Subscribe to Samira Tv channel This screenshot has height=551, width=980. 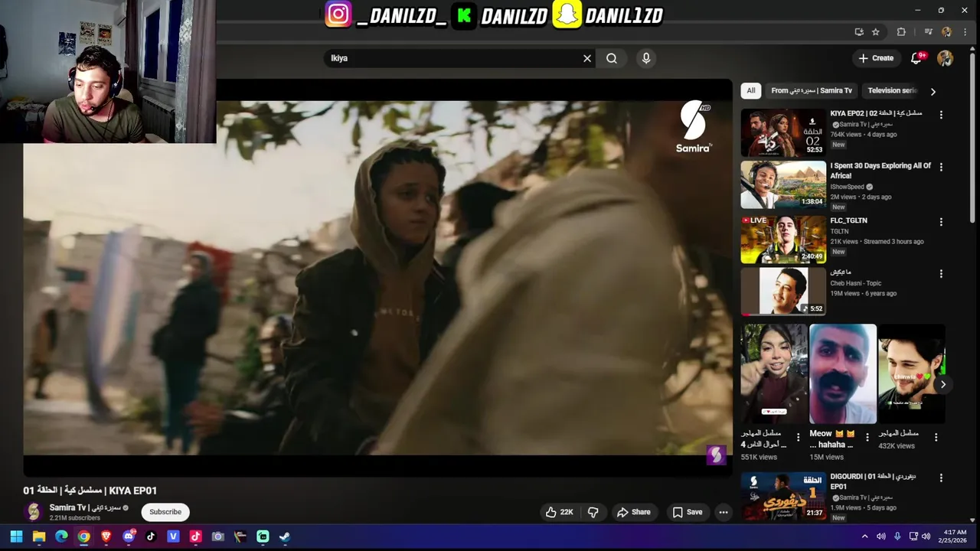pos(165,512)
